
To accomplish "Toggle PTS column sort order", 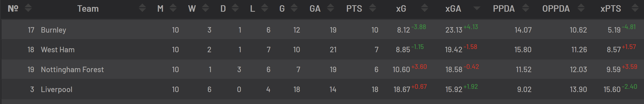I will tap(372, 8).
